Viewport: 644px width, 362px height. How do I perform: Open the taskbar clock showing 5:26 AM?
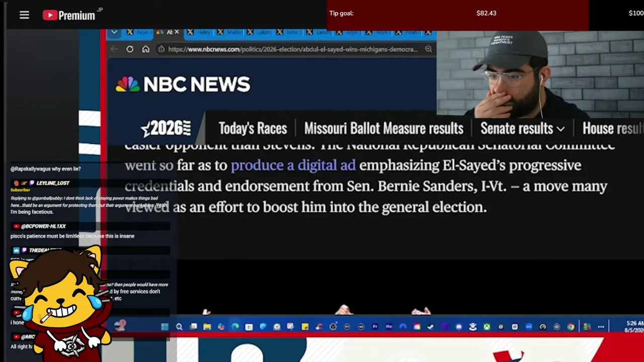pyautogui.click(x=635, y=327)
